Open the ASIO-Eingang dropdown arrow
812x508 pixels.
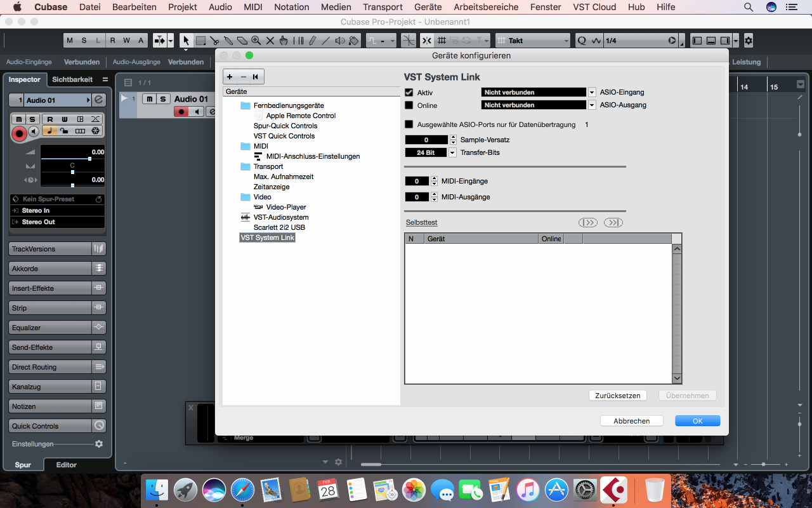coord(592,93)
